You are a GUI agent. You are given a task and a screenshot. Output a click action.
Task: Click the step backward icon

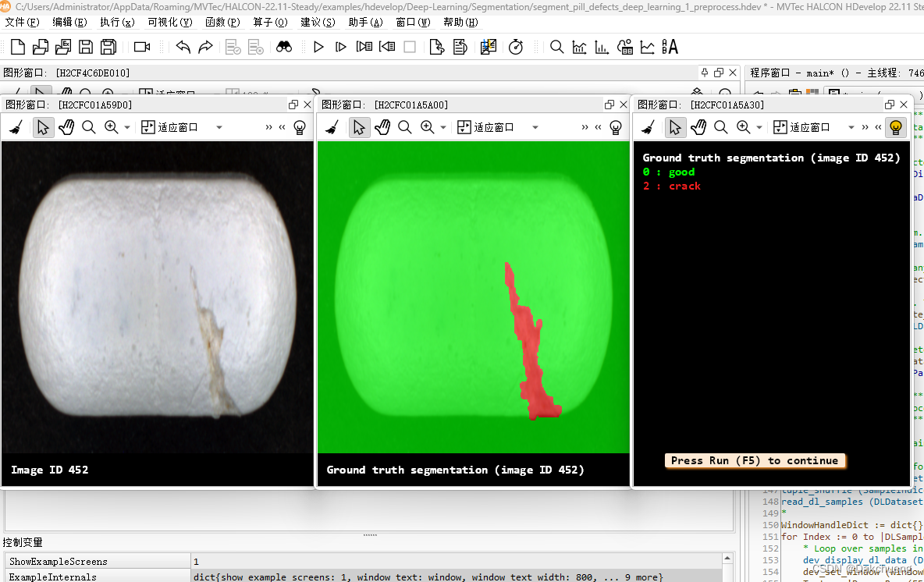tap(387, 47)
